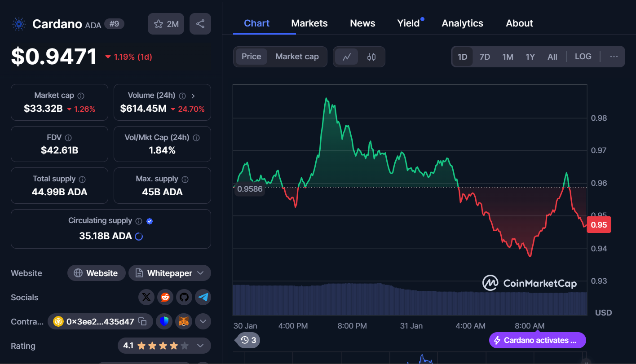Open the Cardano Website link

click(x=96, y=273)
